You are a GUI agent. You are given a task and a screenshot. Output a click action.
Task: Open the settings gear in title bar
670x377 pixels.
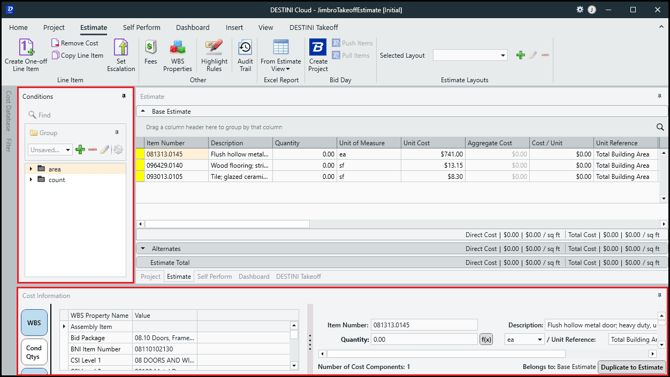(579, 9)
